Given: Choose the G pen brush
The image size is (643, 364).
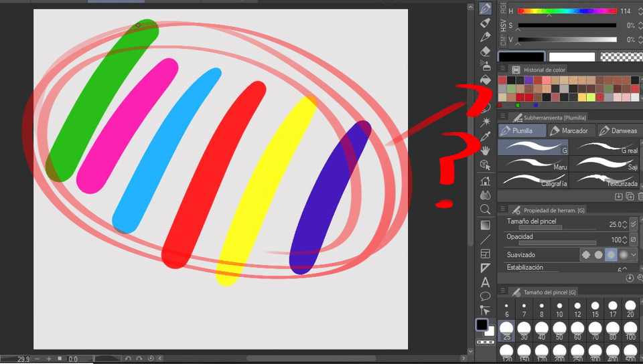Looking at the screenshot, I should [533, 147].
